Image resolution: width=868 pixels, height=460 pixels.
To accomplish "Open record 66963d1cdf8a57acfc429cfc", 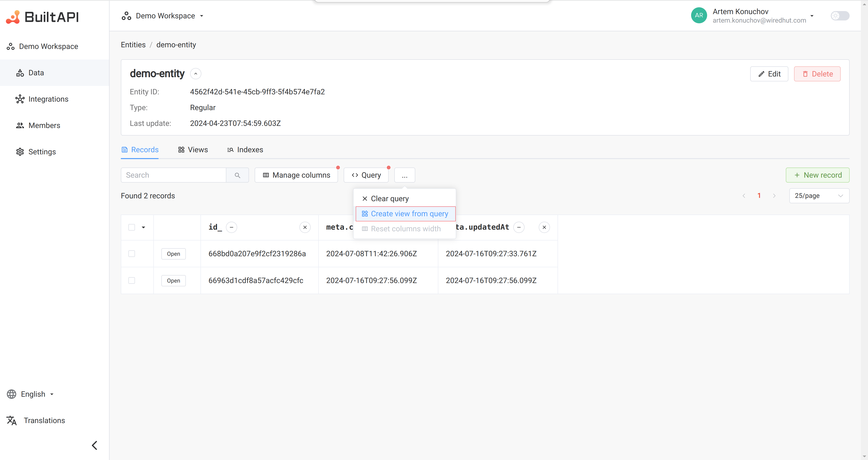I will click(174, 281).
